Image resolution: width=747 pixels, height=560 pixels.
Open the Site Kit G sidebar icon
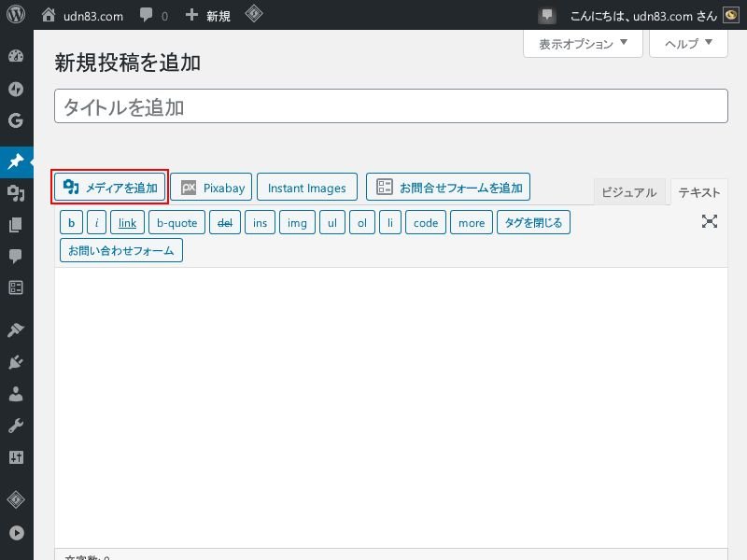[16, 120]
